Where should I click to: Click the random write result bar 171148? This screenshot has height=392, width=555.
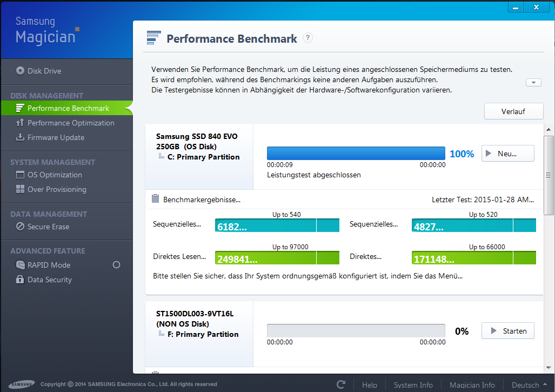474,258
